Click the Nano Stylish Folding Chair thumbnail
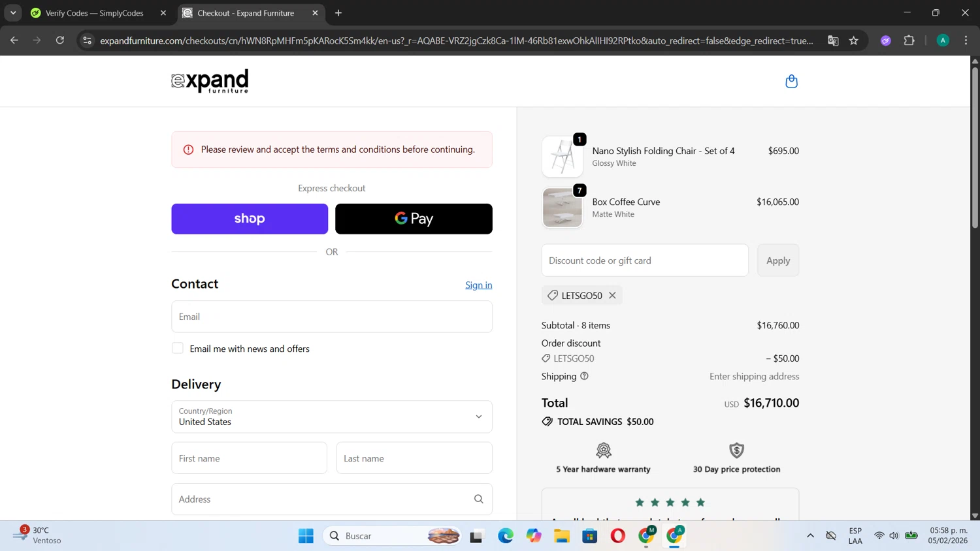Viewport: 980px width, 551px height. click(x=563, y=157)
